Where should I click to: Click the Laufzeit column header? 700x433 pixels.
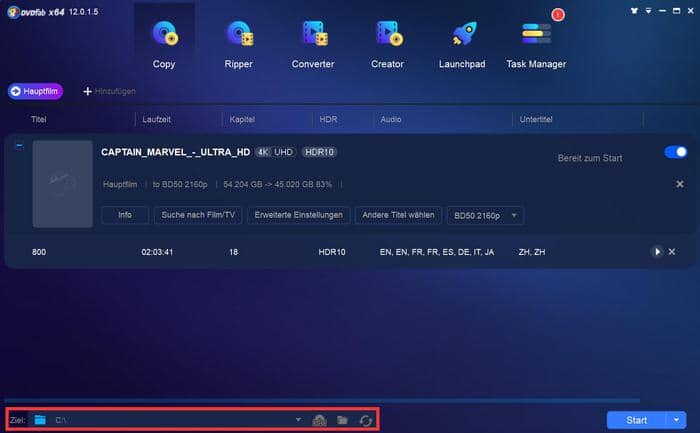click(156, 119)
